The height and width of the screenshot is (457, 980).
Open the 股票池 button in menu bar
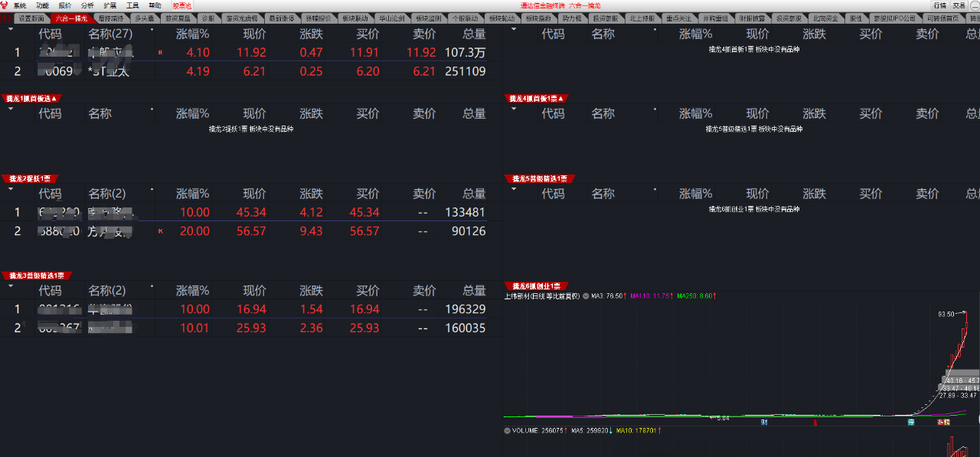pyautogui.click(x=181, y=5)
